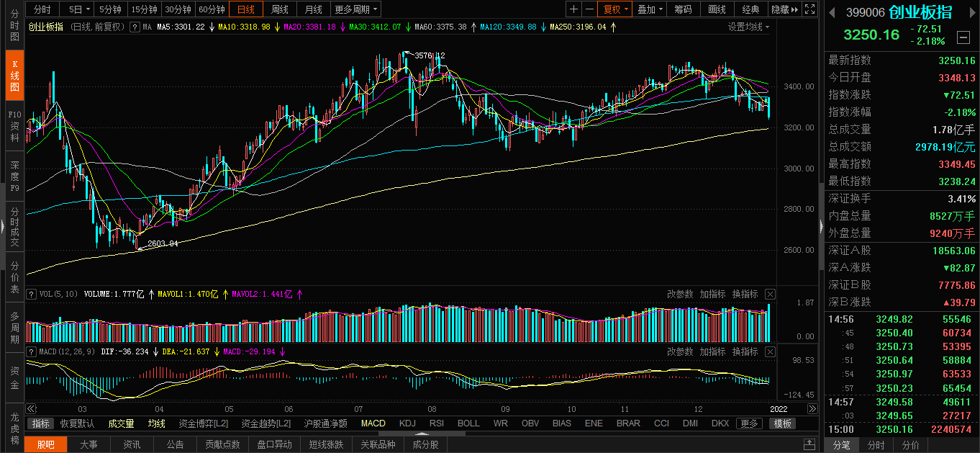Toggle the 模板 template button

(x=783, y=423)
